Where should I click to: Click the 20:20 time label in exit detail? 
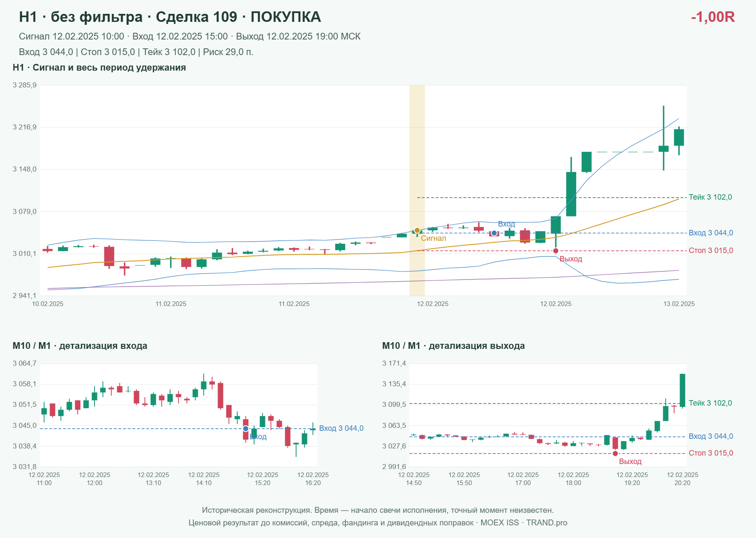[x=682, y=483]
